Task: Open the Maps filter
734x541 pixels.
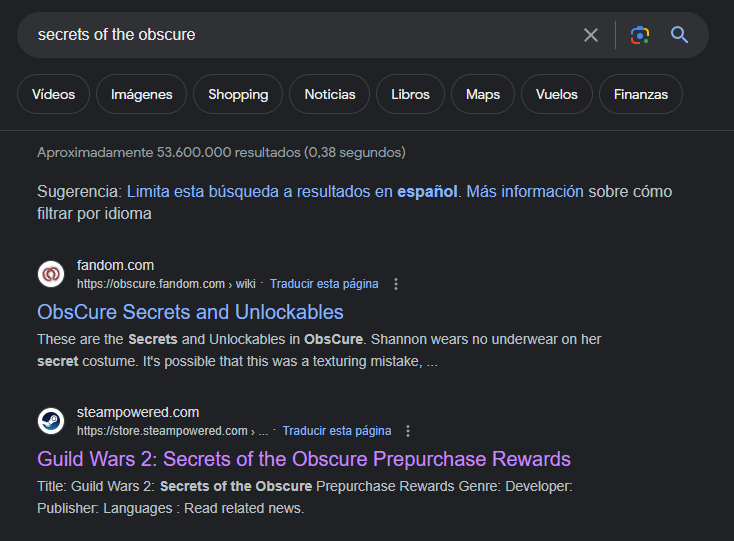Action: (483, 94)
